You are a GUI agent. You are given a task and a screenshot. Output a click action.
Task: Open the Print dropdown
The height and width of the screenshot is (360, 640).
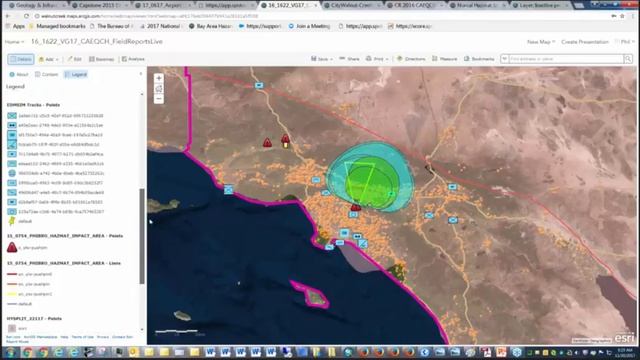point(377,59)
